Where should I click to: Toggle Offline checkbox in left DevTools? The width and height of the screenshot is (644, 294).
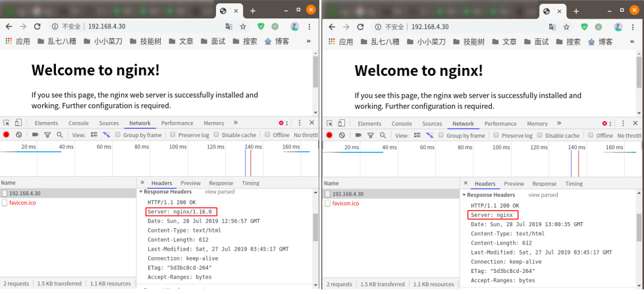point(267,134)
